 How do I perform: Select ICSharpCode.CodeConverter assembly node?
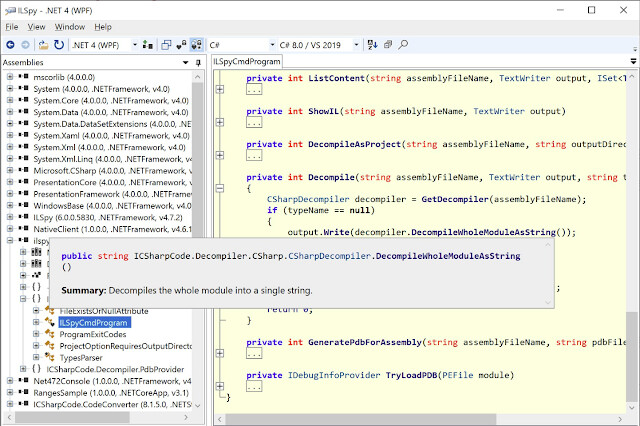[112, 404]
